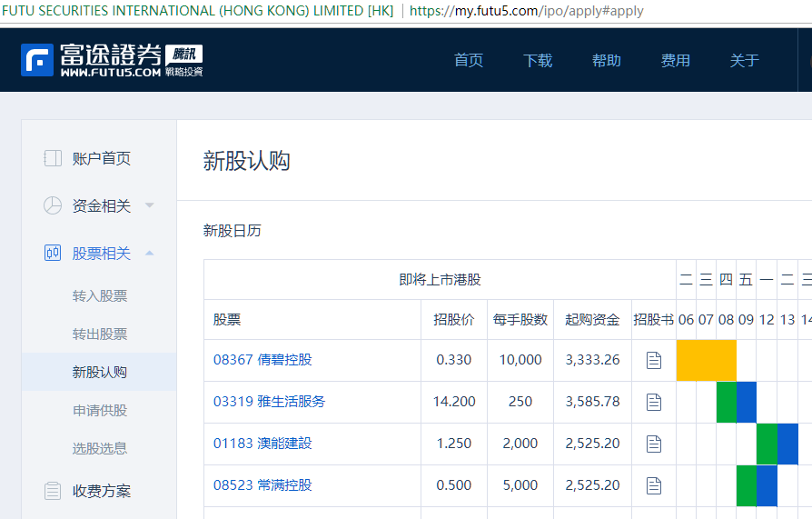Click green calendar block for 01183 澳能建設
The image size is (812, 519).
tap(767, 444)
